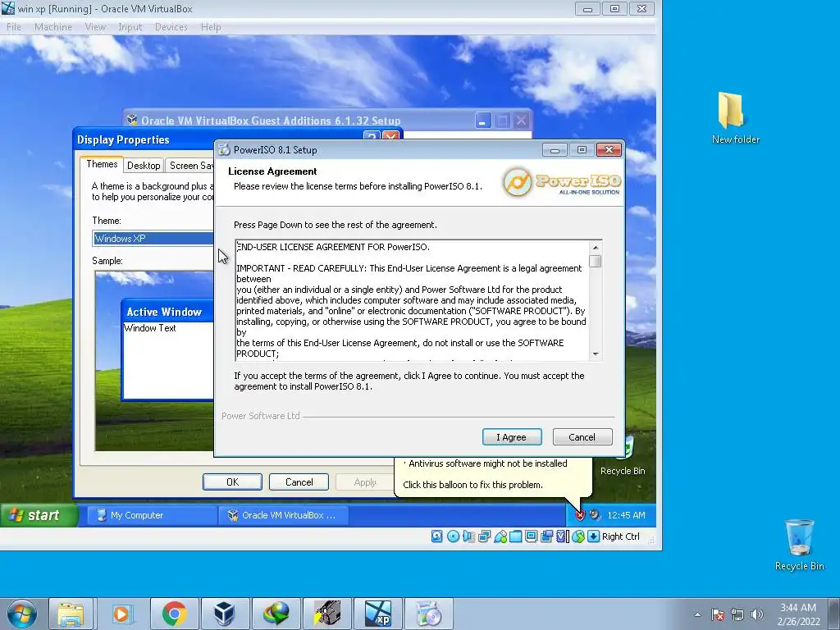Viewport: 840px width, 630px height.
Task: Click the Display Properties help question button
Action: pyautogui.click(x=372, y=136)
